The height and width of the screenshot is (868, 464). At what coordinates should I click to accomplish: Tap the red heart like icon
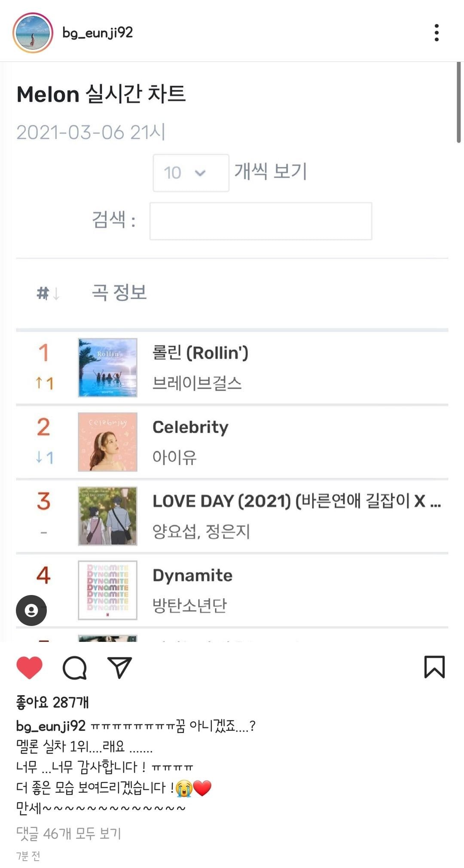(29, 667)
